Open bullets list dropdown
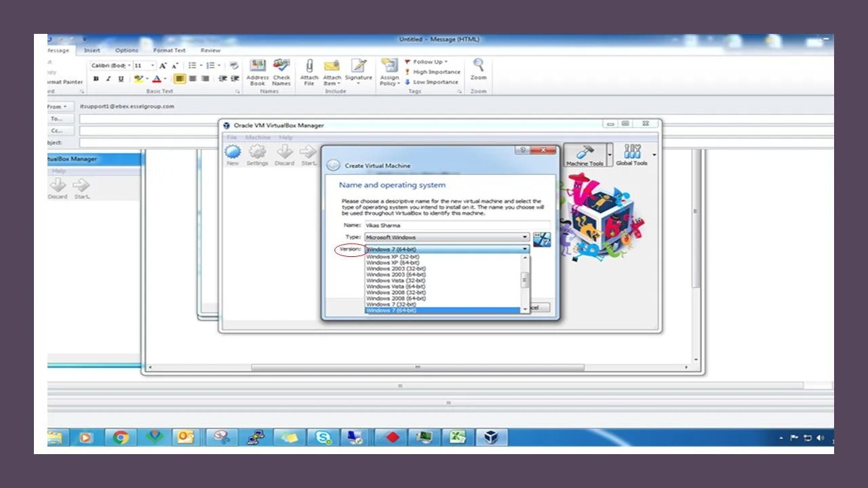 pyautogui.click(x=201, y=66)
